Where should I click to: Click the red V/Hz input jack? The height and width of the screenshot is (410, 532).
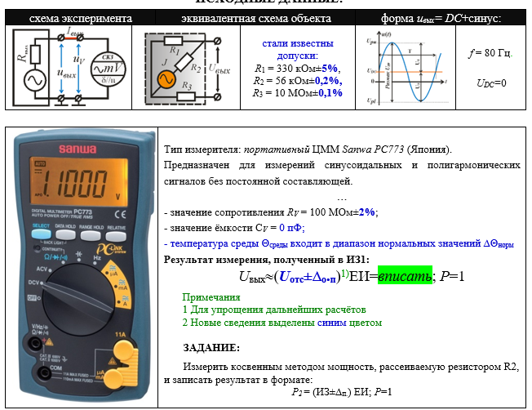pyautogui.click(x=35, y=344)
